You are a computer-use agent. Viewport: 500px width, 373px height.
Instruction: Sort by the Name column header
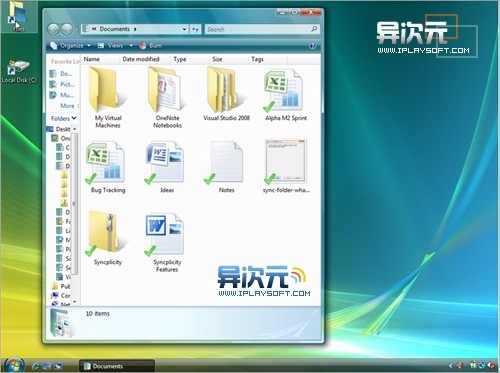point(100,59)
